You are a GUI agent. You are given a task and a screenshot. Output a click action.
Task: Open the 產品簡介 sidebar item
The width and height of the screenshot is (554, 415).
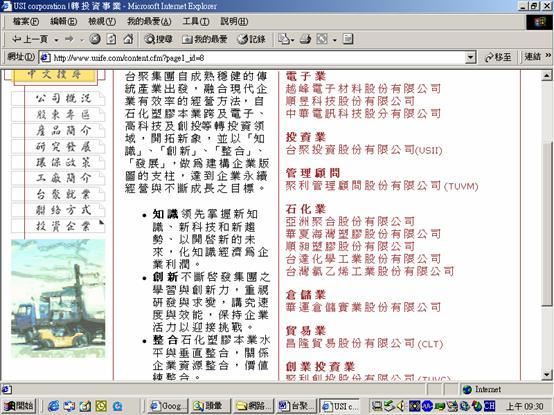coord(58,131)
